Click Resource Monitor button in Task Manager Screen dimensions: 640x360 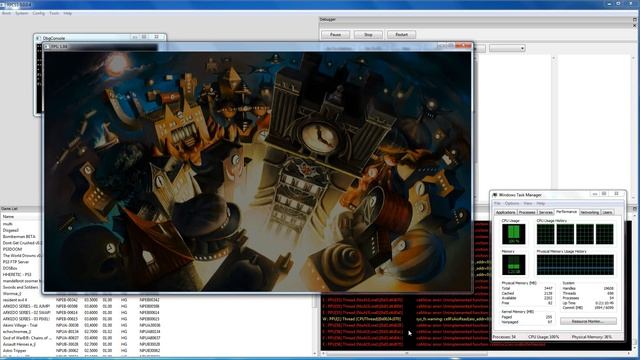[588, 321]
